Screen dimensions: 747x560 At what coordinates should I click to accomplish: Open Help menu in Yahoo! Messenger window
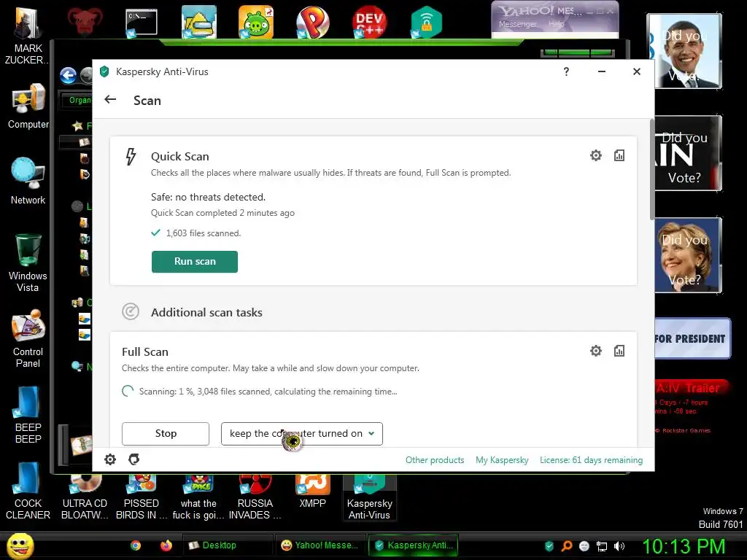pos(556,24)
